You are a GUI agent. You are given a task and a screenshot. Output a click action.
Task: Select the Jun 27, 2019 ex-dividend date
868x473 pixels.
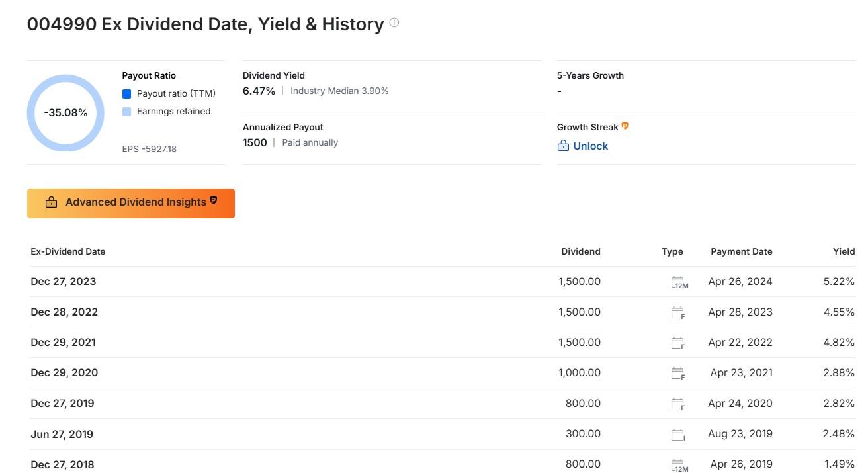pos(62,435)
